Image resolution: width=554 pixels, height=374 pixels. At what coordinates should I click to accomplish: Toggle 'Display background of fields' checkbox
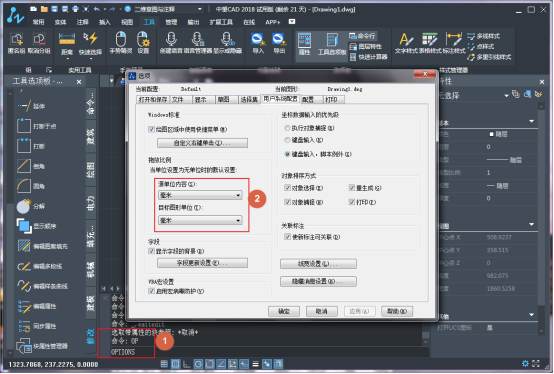point(151,251)
